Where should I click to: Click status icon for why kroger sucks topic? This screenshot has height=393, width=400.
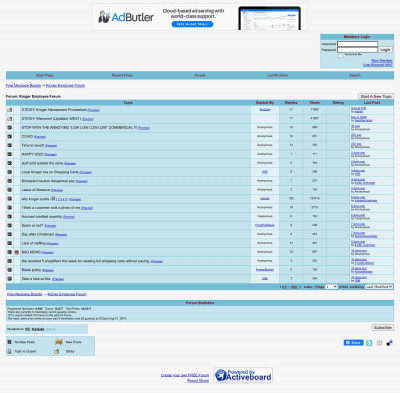(x=10, y=199)
